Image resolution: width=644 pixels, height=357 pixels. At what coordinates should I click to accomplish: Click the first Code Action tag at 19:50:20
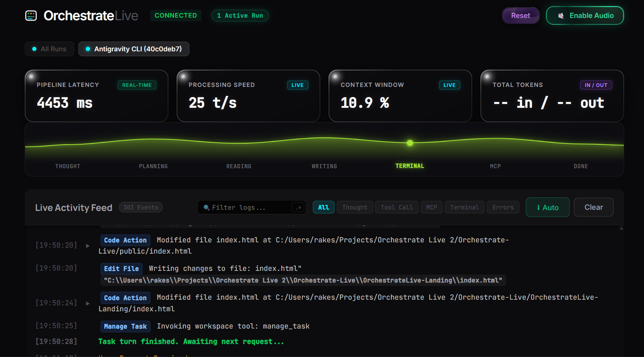tap(125, 240)
